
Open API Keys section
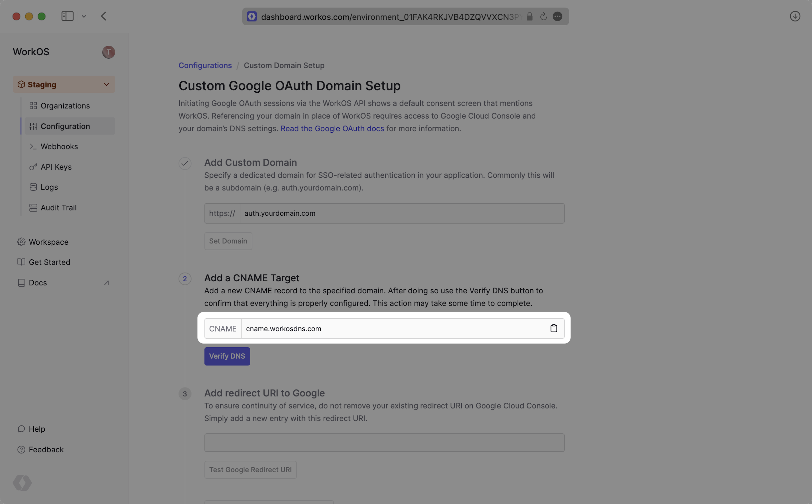coord(56,167)
